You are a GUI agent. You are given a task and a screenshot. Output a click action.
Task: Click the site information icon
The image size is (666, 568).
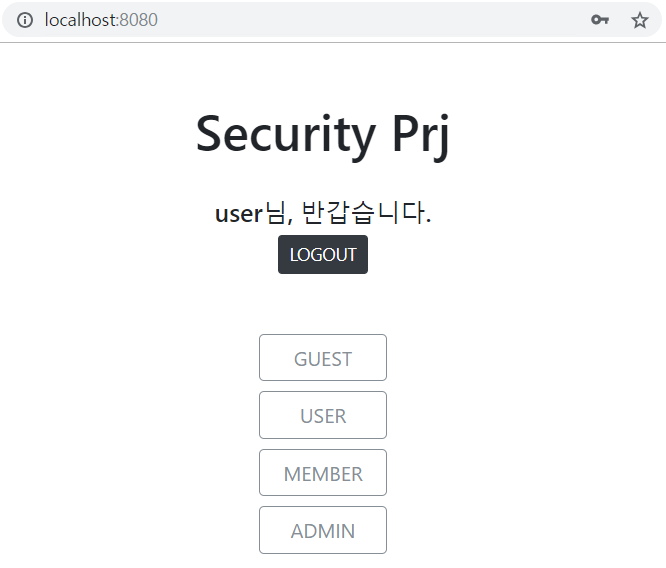pos(25,20)
